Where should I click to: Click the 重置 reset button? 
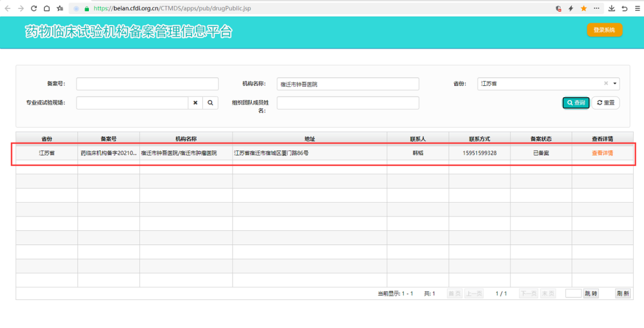(x=606, y=103)
